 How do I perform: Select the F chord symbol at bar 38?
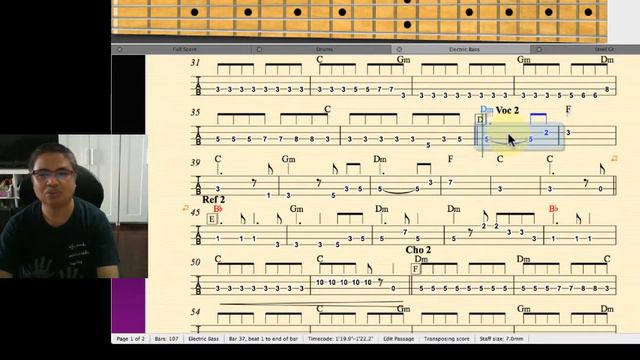(568, 109)
